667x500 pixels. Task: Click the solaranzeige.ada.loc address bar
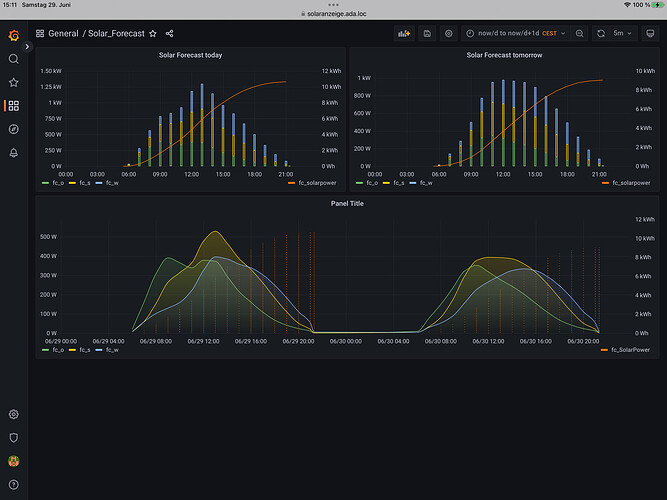tap(334, 14)
